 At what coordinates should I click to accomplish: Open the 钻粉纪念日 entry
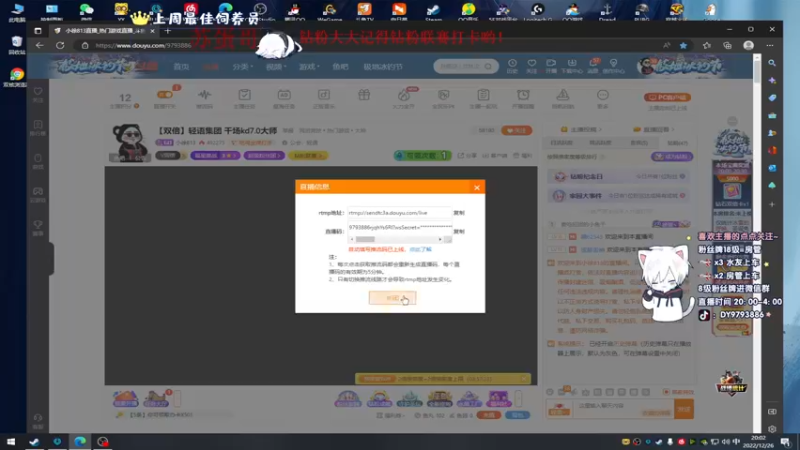(618, 177)
